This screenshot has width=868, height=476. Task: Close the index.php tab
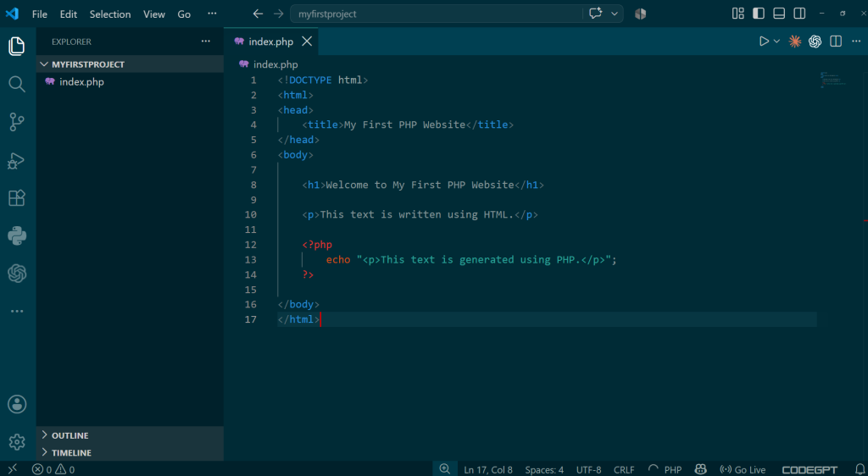point(307,42)
